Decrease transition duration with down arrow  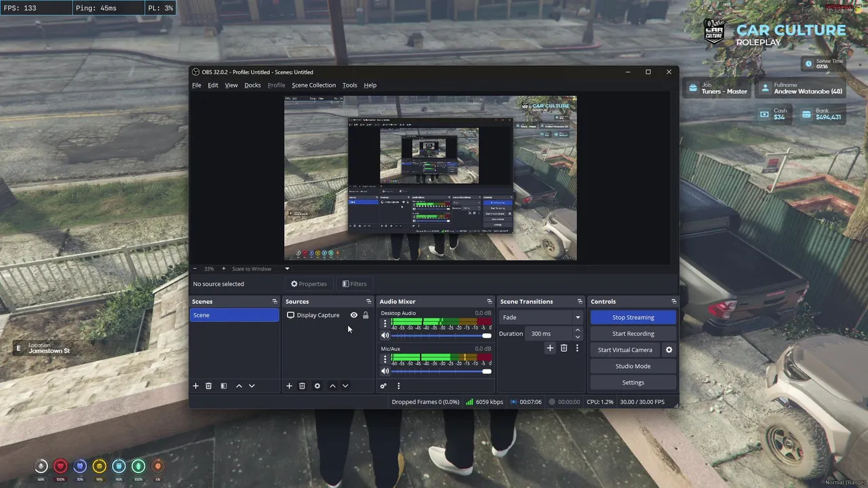click(577, 337)
